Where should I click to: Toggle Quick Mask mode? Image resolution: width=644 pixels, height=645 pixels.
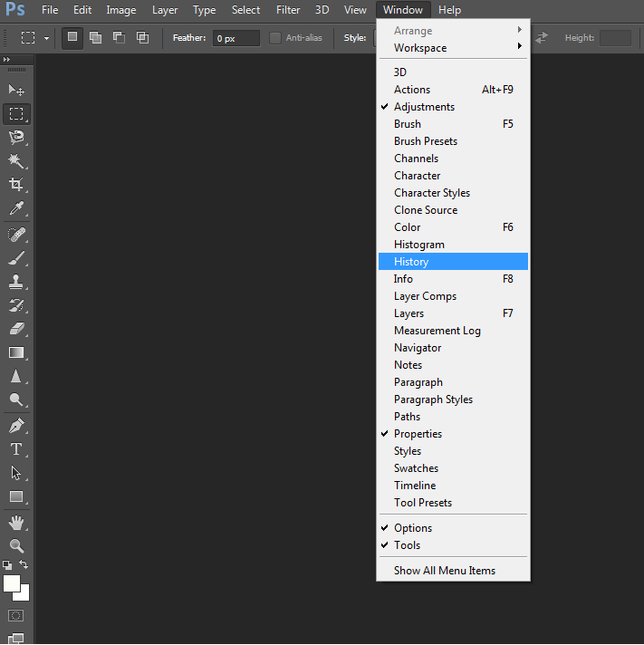16,615
